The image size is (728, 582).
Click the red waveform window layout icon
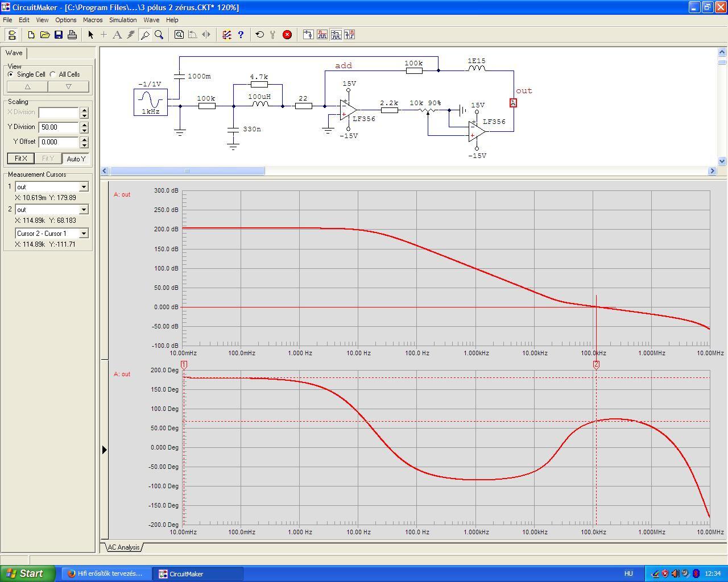pyautogui.click(x=322, y=35)
